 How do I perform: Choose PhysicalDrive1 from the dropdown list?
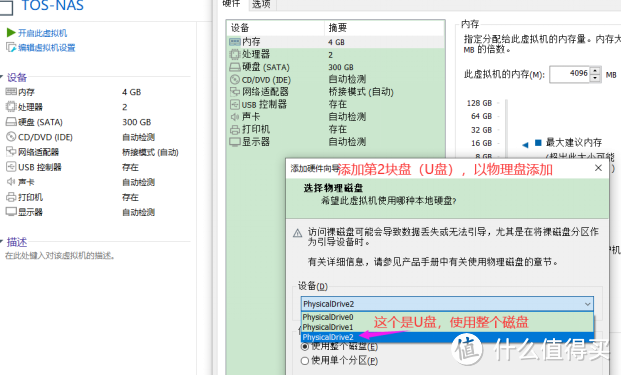tap(448, 327)
